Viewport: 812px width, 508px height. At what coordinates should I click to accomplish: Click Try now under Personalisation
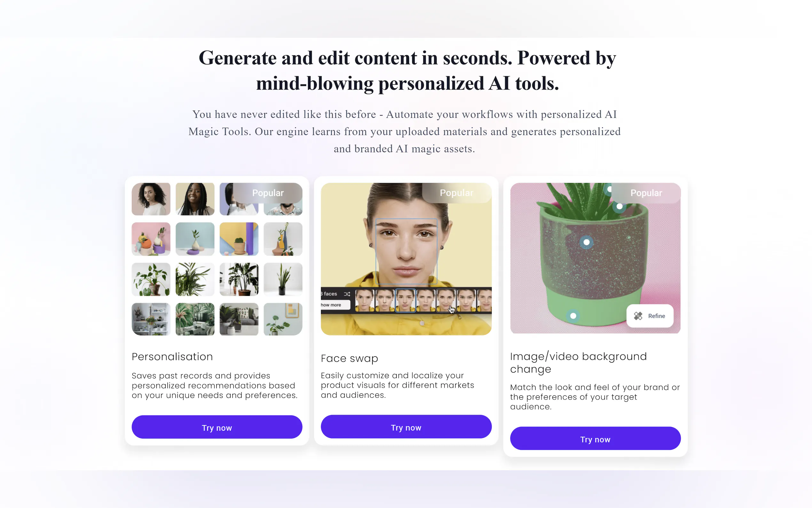click(217, 427)
